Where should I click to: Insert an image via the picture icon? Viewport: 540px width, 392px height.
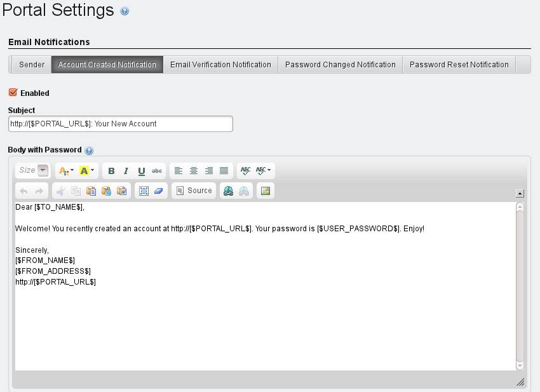(265, 191)
